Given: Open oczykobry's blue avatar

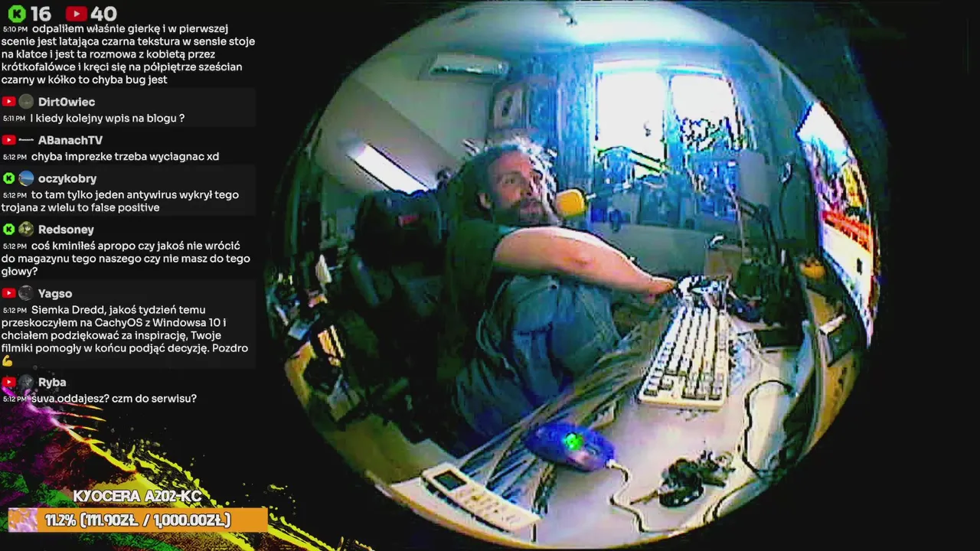Looking at the screenshot, I should 26,178.
